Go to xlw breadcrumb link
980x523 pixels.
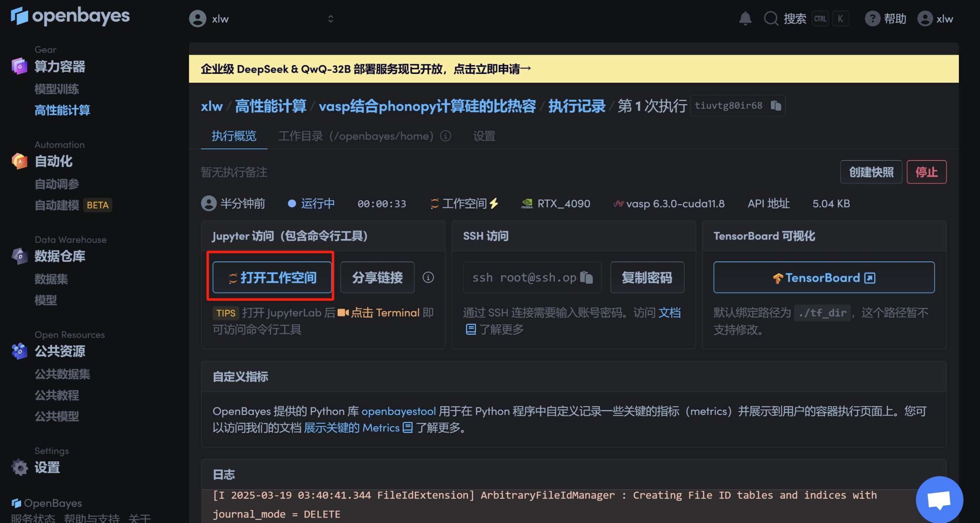[x=212, y=106]
